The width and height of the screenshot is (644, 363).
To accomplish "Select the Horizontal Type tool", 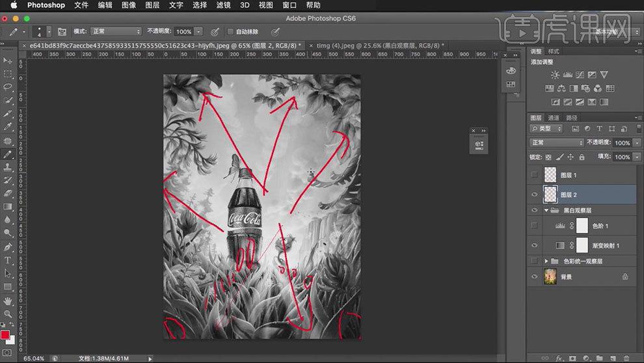I will click(x=7, y=260).
